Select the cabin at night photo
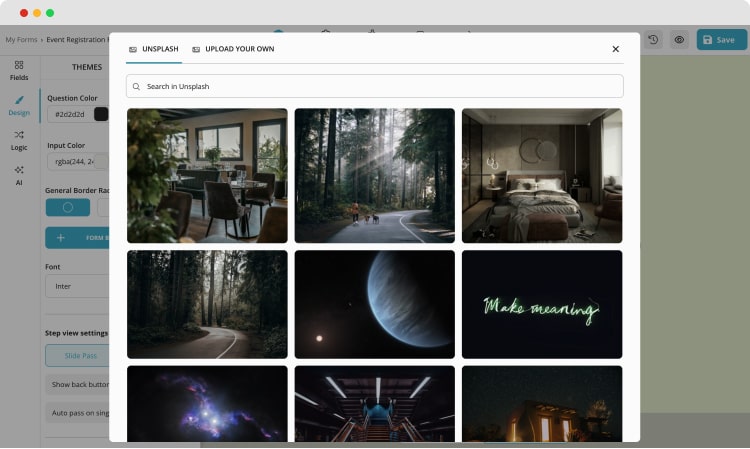750x449 pixels. coord(542,404)
